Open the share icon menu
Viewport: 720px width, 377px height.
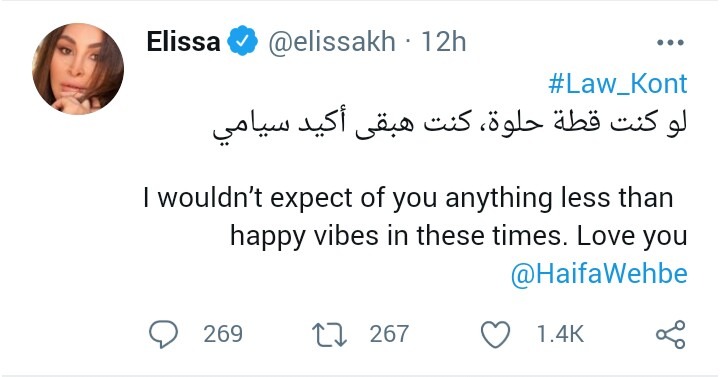click(x=671, y=334)
